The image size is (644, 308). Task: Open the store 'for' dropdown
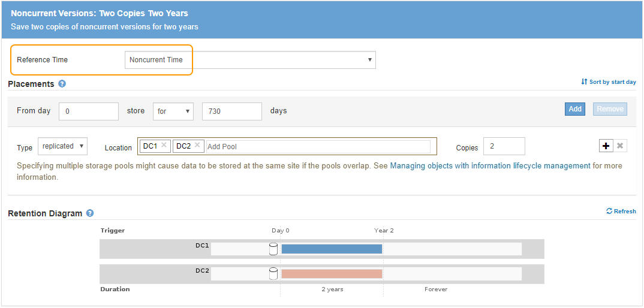click(x=173, y=111)
